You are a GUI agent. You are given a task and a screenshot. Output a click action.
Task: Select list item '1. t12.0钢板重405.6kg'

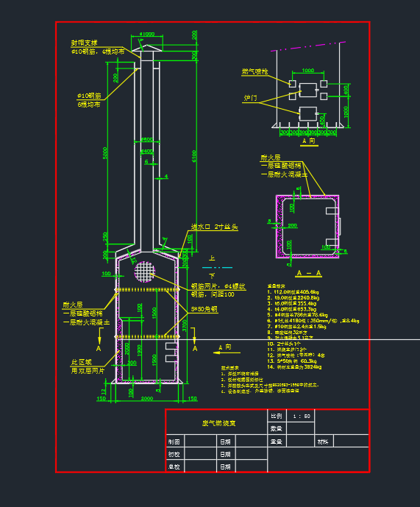[x=293, y=292]
